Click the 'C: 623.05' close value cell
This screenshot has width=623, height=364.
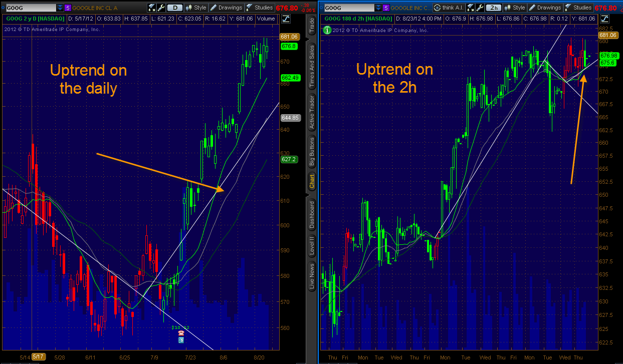pos(191,19)
